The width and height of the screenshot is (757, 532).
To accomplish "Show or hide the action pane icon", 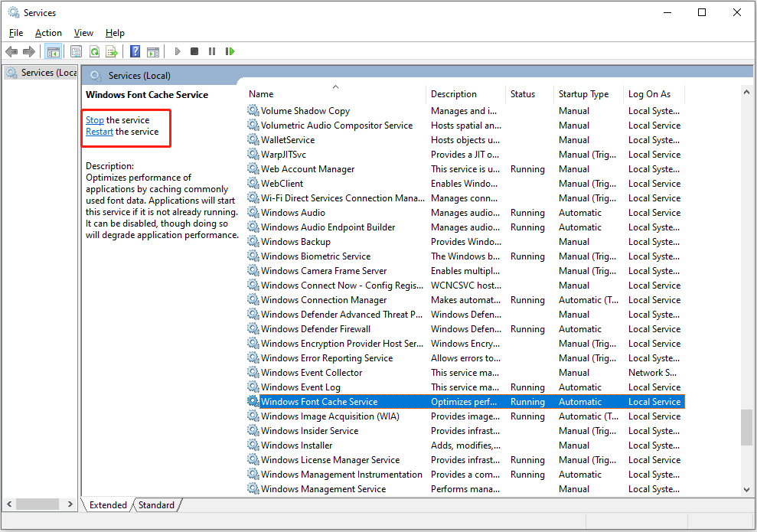I will point(153,51).
